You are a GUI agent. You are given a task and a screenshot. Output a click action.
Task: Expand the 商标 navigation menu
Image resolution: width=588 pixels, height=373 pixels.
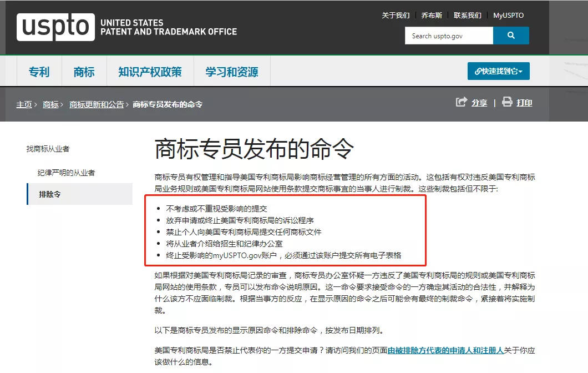tap(84, 71)
